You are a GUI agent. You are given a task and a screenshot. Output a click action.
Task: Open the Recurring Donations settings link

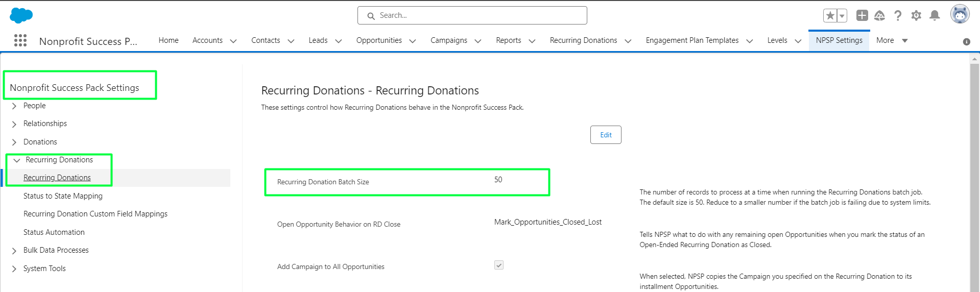pos(57,178)
